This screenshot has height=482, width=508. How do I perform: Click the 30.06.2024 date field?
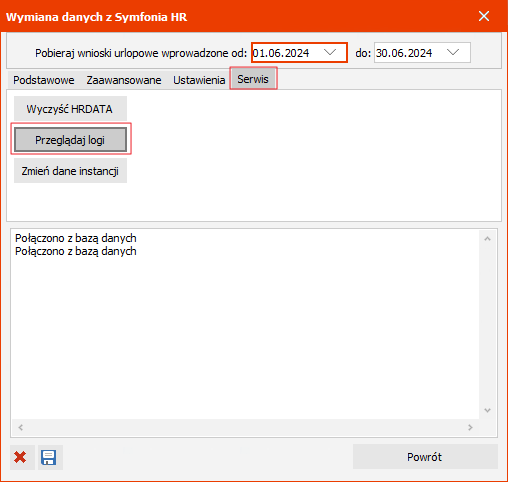(x=422, y=52)
